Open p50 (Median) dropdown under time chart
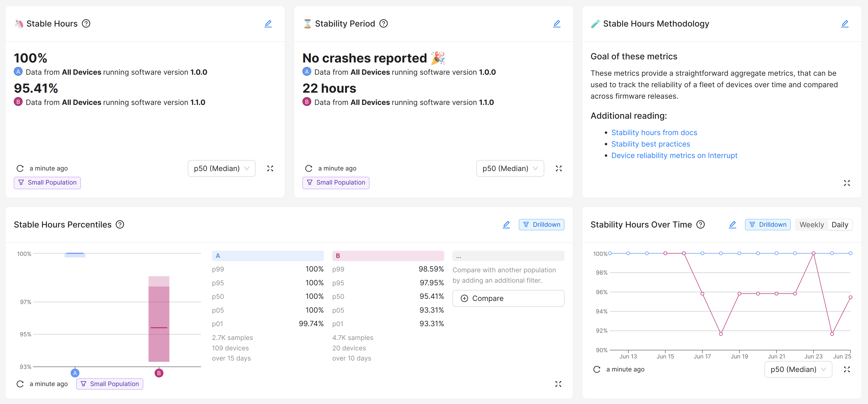 798,369
